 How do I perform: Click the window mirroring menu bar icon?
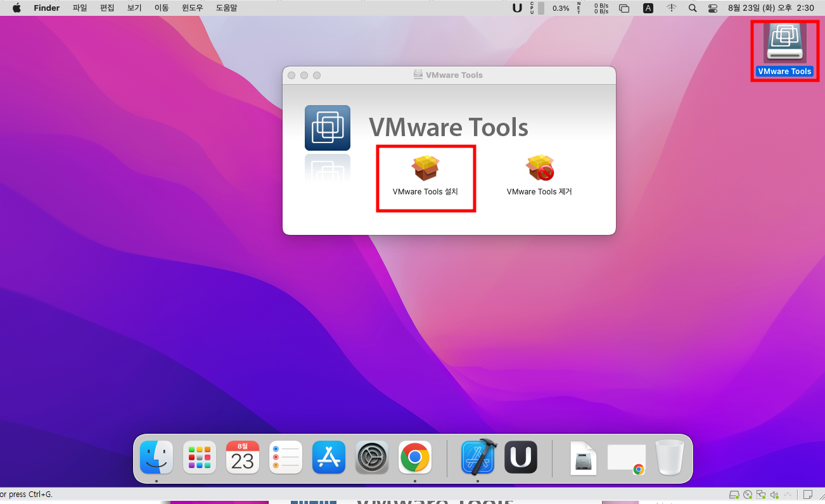(x=624, y=8)
